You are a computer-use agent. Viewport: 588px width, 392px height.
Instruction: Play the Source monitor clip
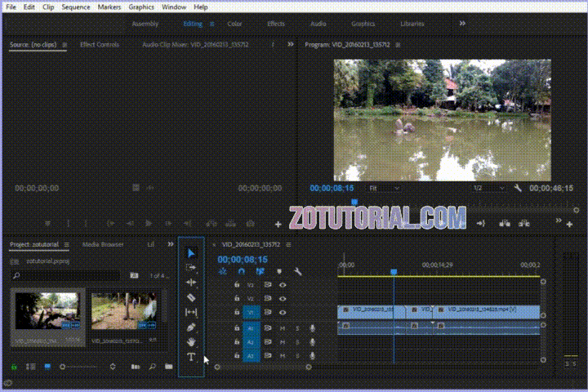[149, 224]
